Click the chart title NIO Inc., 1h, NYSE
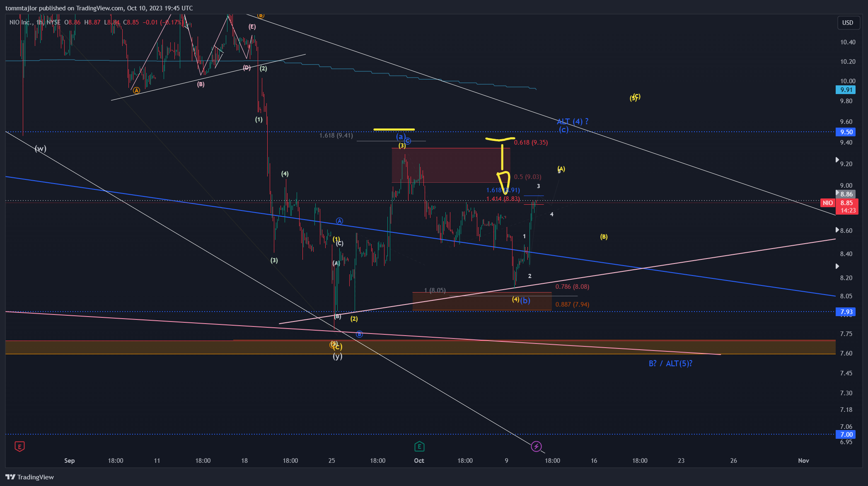This screenshot has height=486, width=868. (x=35, y=22)
